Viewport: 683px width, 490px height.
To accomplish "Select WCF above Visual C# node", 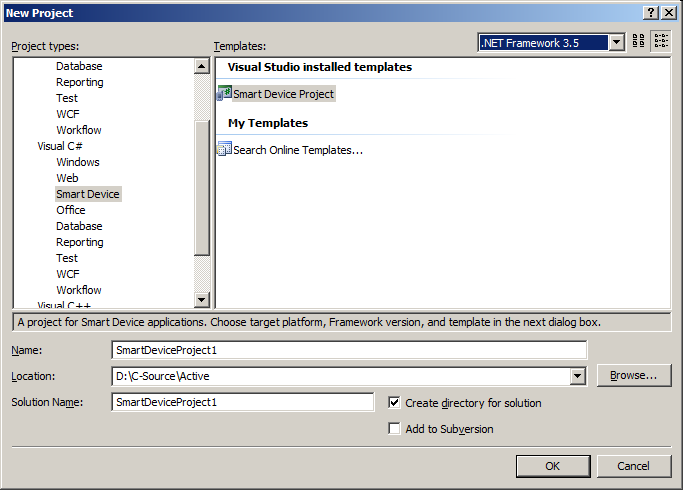I will coord(68,114).
